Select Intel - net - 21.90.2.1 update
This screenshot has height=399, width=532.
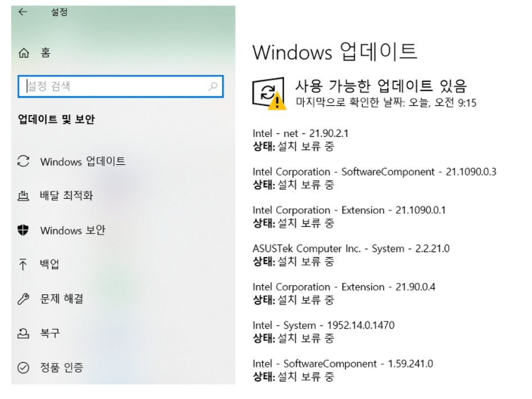tap(301, 133)
